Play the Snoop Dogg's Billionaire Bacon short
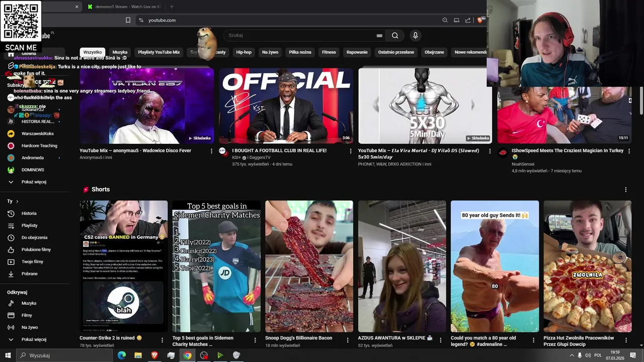The height and width of the screenshot is (362, 644). 309,266
